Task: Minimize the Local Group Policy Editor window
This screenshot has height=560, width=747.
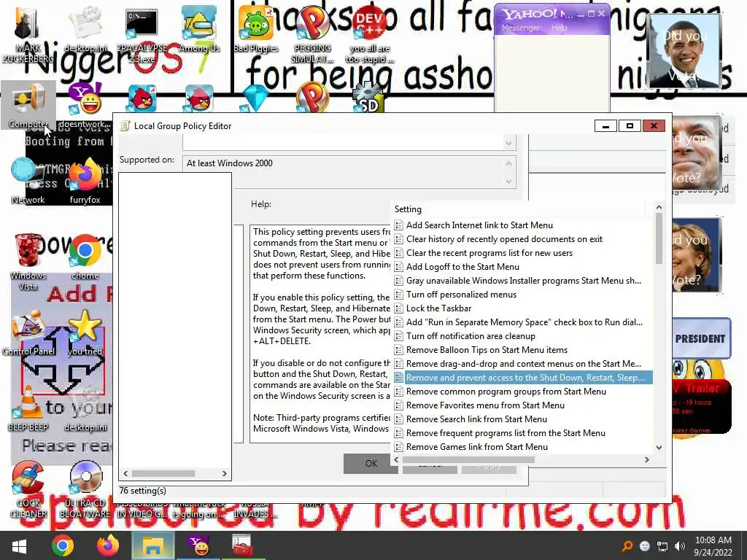Action: click(x=606, y=125)
